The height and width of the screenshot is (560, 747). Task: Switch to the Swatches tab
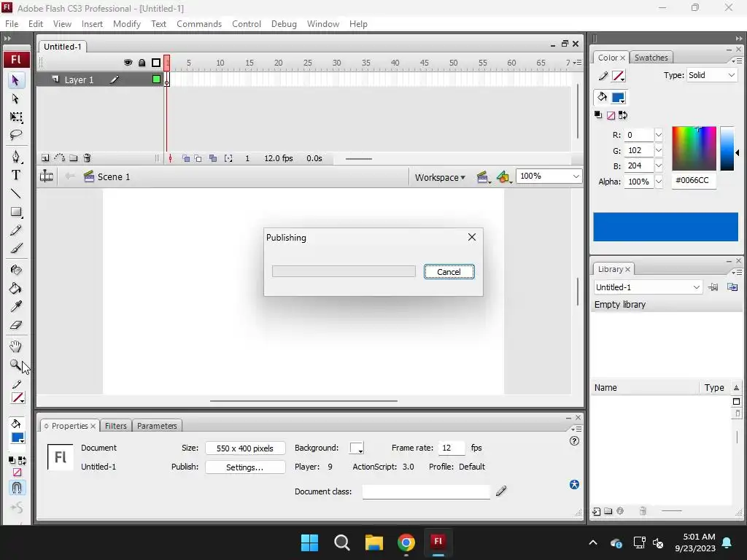pyautogui.click(x=651, y=58)
